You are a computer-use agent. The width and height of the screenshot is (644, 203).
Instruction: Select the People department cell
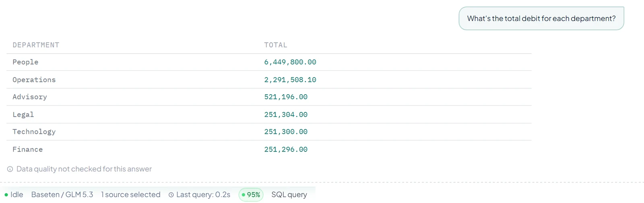[25, 62]
